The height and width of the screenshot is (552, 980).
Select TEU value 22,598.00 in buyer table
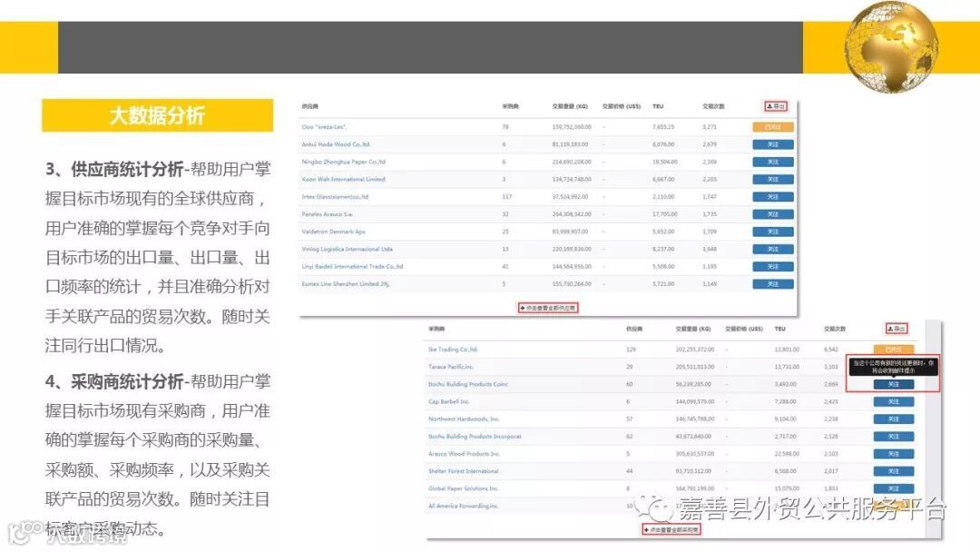(786, 454)
